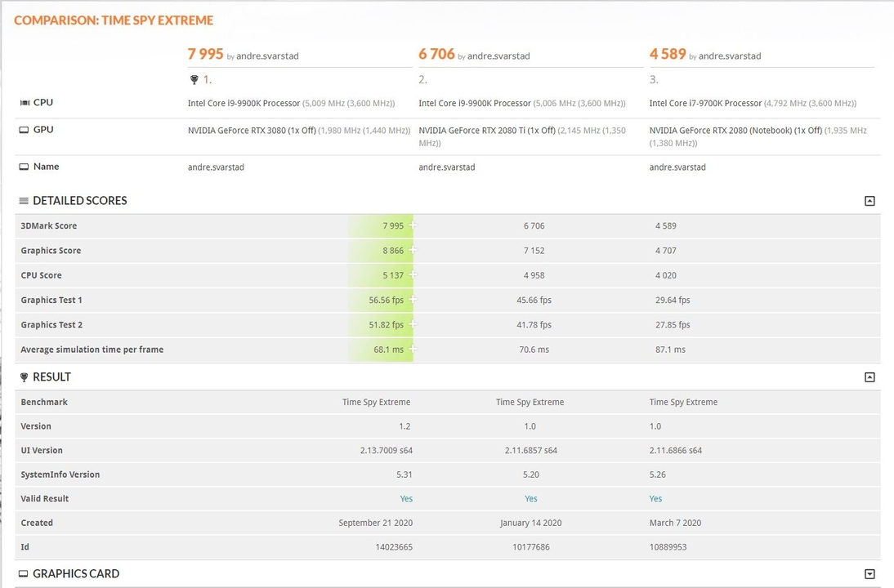
Task: Click the third result's Valid Result Yes link
Action: pyautogui.click(x=655, y=498)
